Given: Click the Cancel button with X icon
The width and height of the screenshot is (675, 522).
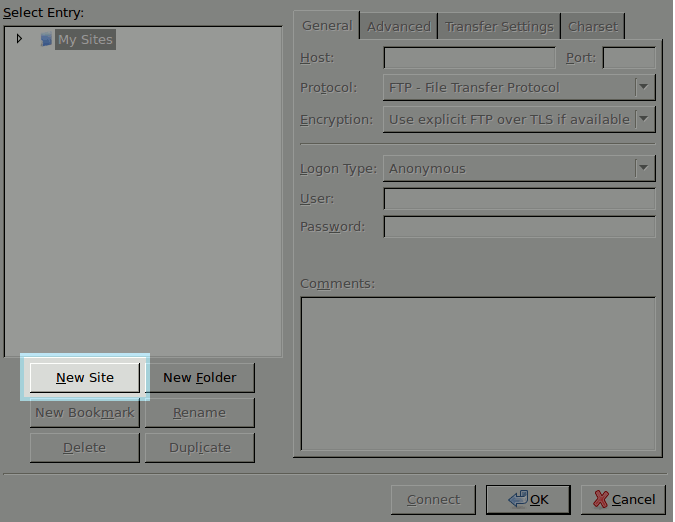Looking at the screenshot, I should coord(623,499).
